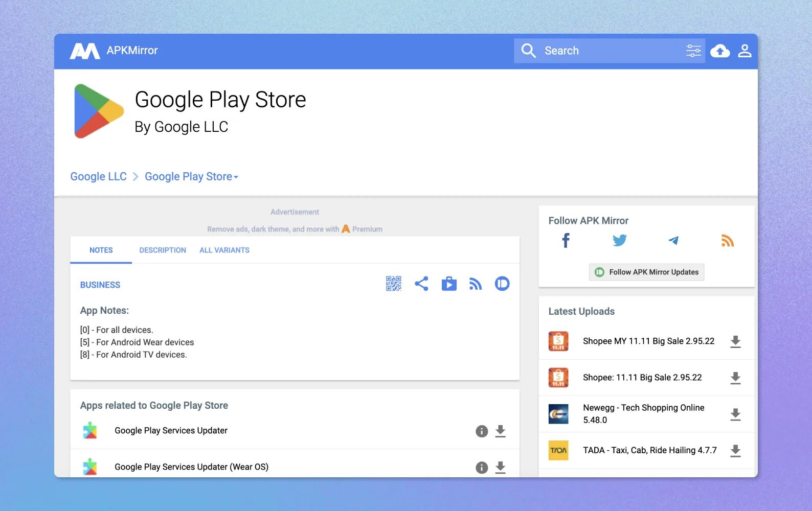This screenshot has height=511, width=812.
Task: Click the upload APK cloud icon
Action: (720, 51)
